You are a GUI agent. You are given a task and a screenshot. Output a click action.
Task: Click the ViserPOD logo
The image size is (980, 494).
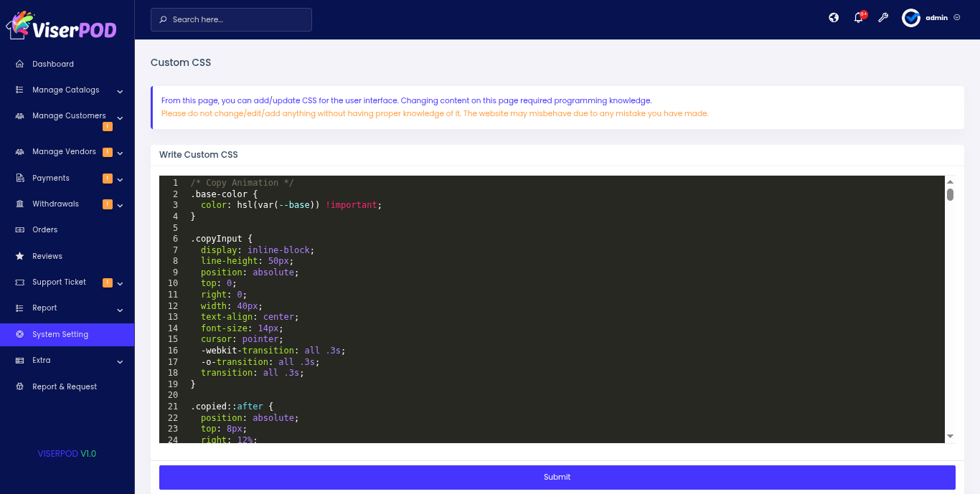61,26
